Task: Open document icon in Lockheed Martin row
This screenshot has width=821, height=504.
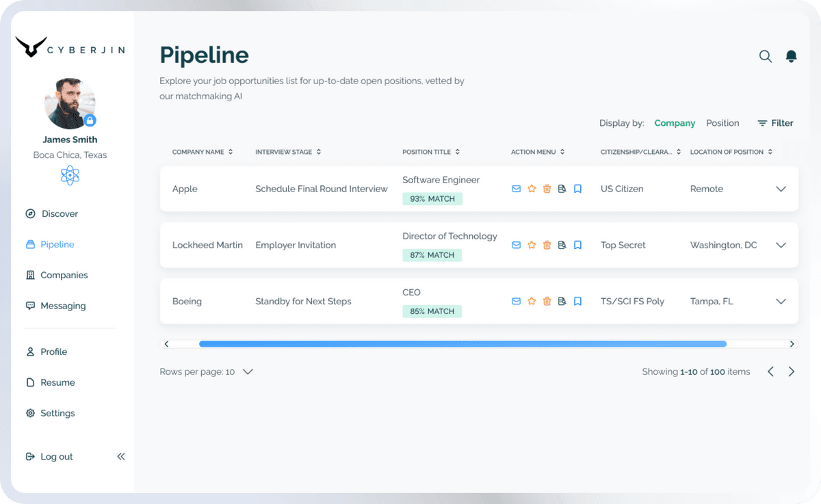Action: click(562, 245)
